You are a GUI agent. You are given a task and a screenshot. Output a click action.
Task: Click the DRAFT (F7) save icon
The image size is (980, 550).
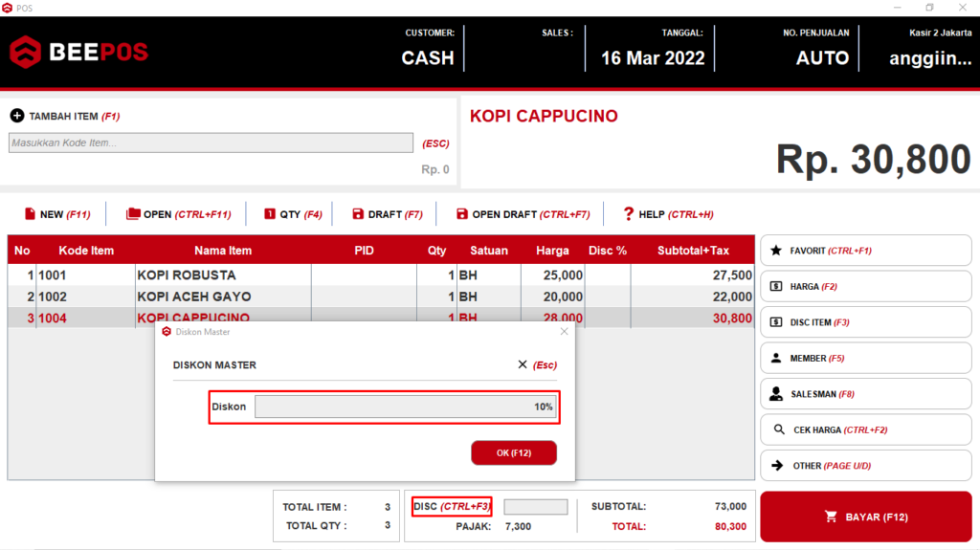[358, 213]
